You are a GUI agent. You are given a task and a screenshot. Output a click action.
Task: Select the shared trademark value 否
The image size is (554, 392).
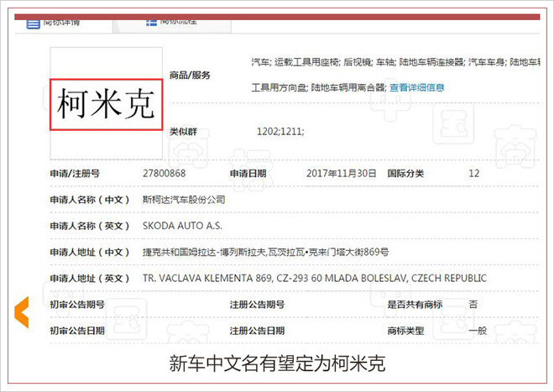(473, 304)
